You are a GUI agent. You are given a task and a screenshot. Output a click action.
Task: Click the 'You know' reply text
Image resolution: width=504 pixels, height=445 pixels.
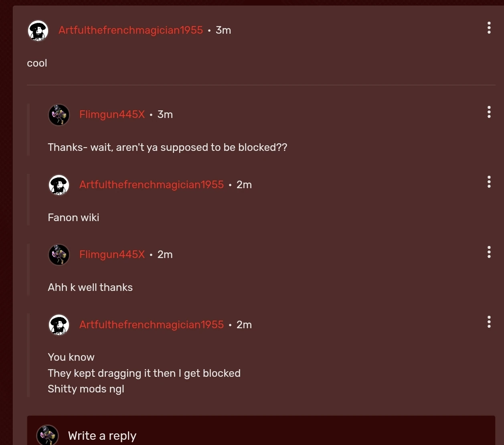(x=71, y=357)
